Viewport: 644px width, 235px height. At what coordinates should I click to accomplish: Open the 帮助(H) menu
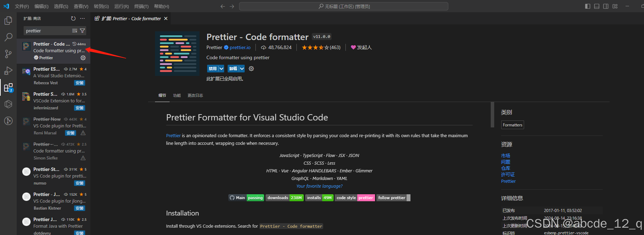161,6
